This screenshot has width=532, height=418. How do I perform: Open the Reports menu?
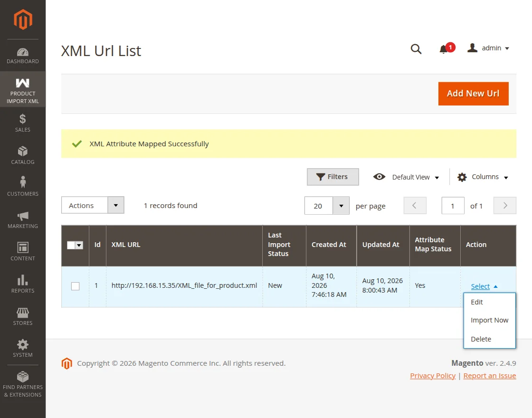23,285
